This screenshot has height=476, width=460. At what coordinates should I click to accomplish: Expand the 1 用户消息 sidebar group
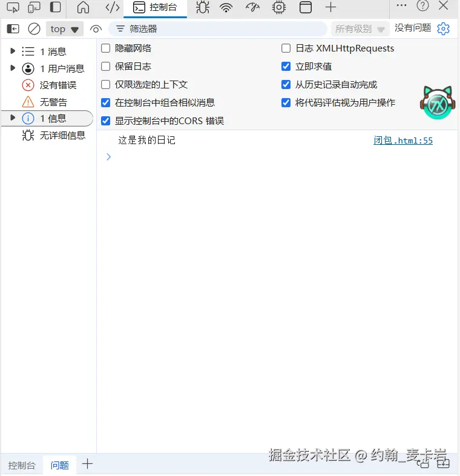pos(13,68)
